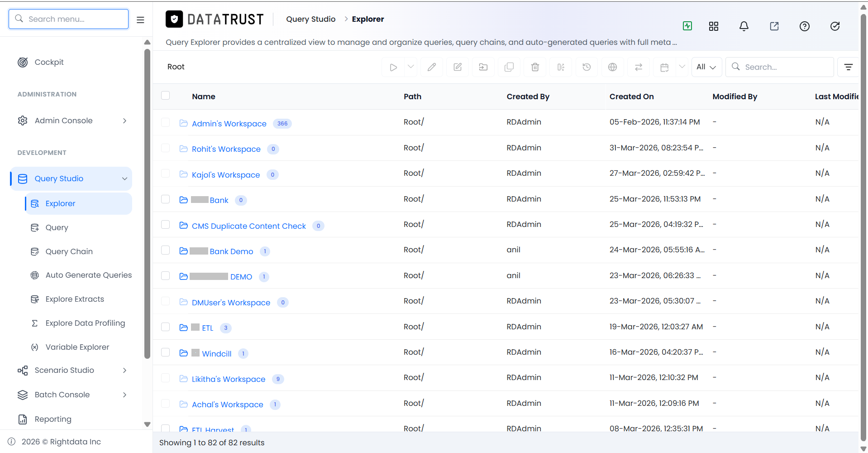This screenshot has width=868, height=453.
Task: Open the All filter dropdown
Action: [x=706, y=67]
